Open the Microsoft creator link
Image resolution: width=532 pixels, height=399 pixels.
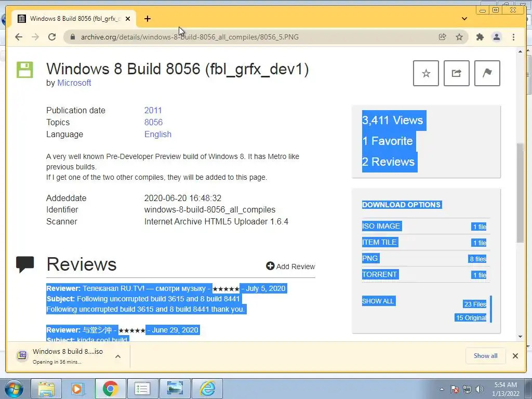74,83
